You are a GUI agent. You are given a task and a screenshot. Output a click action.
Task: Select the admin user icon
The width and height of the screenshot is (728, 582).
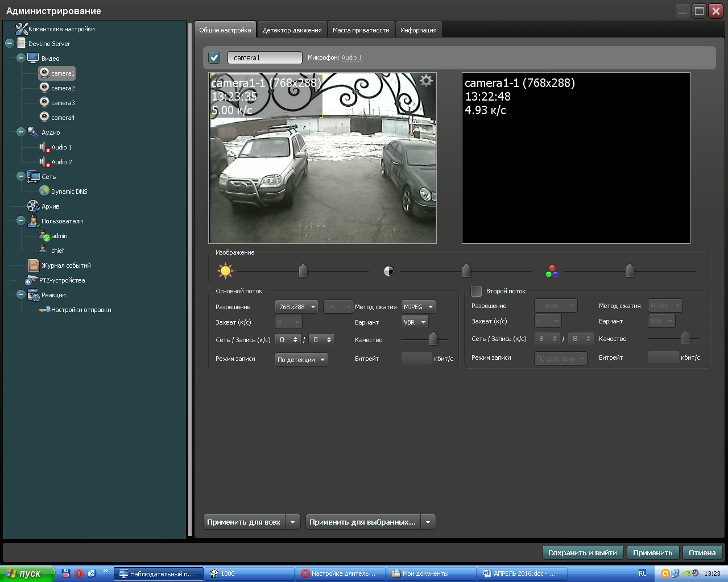[x=44, y=235]
